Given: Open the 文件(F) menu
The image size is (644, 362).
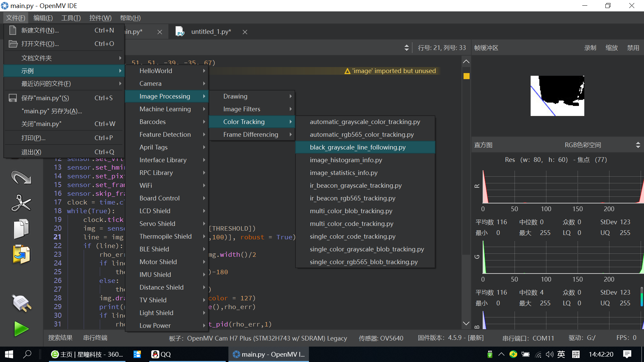Looking at the screenshot, I should pos(15,18).
